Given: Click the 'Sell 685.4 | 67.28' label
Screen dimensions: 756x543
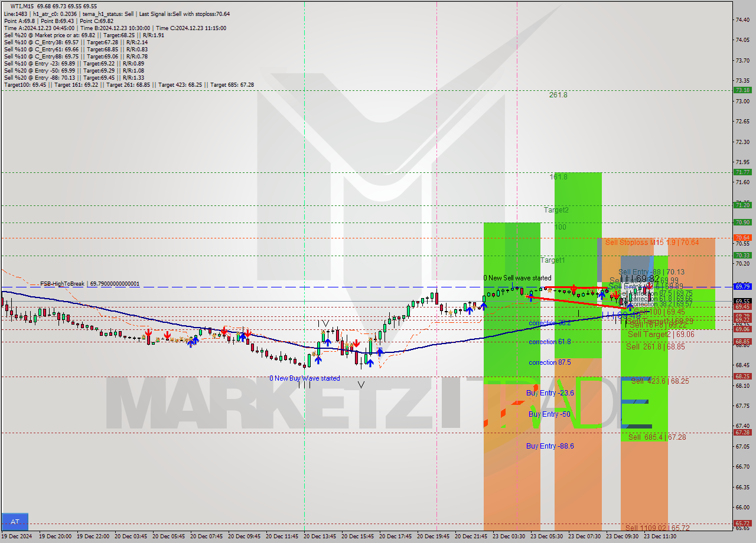Looking at the screenshot, I should point(657,437).
